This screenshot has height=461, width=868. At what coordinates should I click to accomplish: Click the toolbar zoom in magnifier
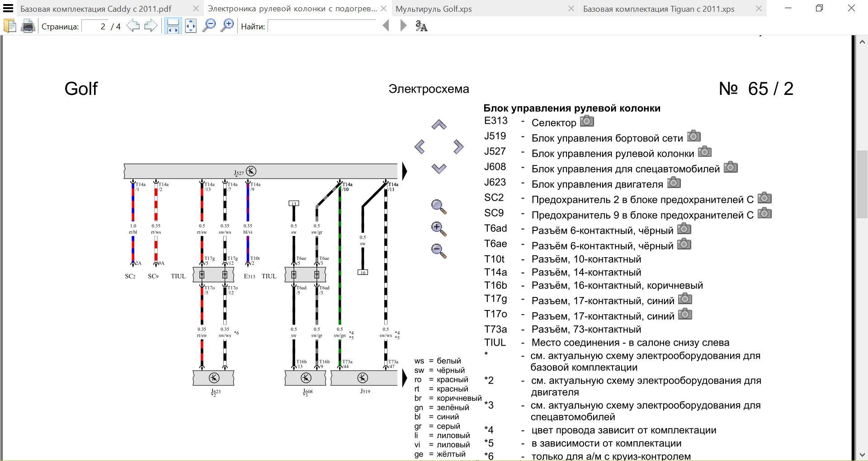coord(227,26)
